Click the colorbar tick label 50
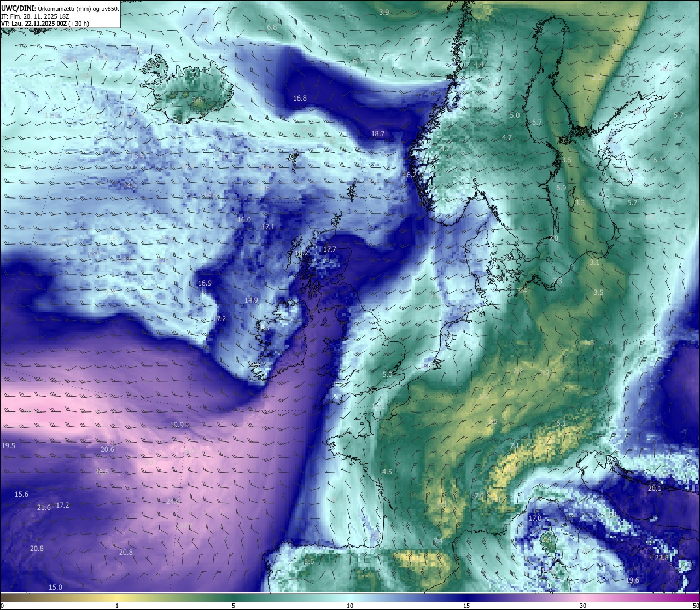 (x=696, y=606)
